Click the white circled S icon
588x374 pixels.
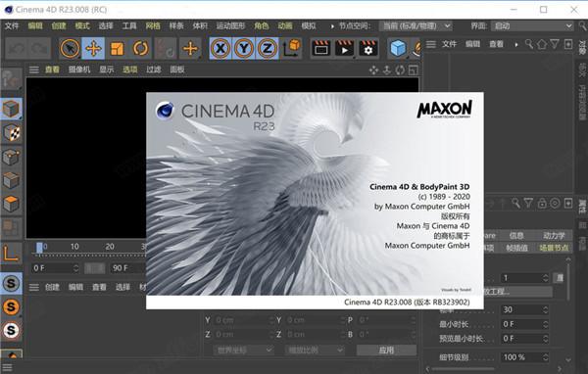11,331
